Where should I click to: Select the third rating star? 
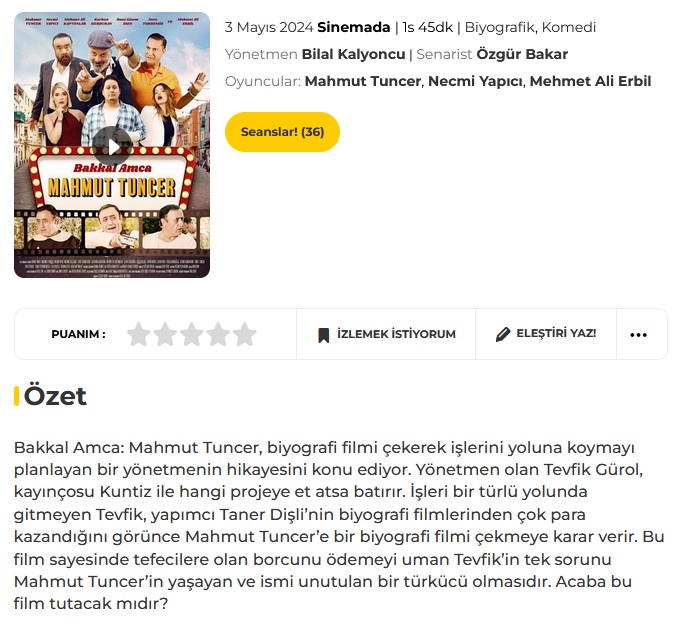[x=192, y=334]
